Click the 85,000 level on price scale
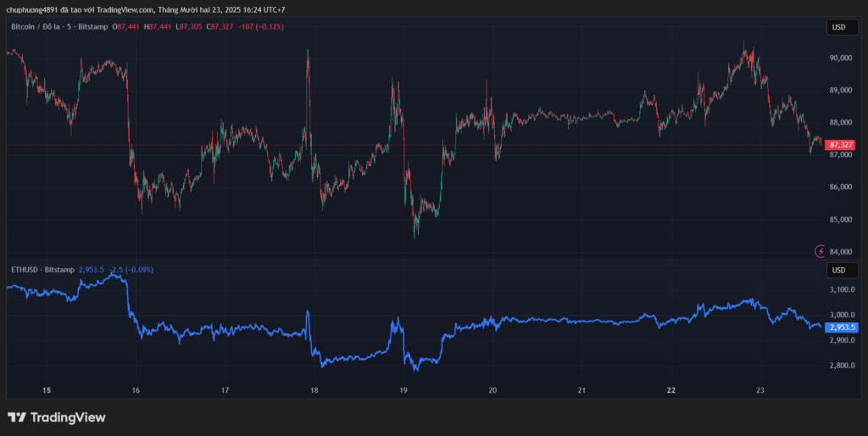Screen dimensions: 868x436 pyautogui.click(x=840, y=219)
